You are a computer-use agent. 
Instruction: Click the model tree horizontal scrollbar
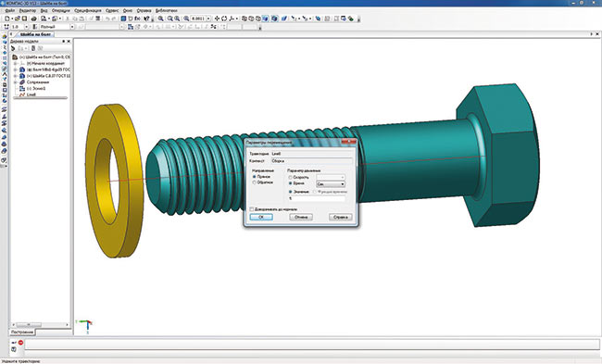[41, 325]
